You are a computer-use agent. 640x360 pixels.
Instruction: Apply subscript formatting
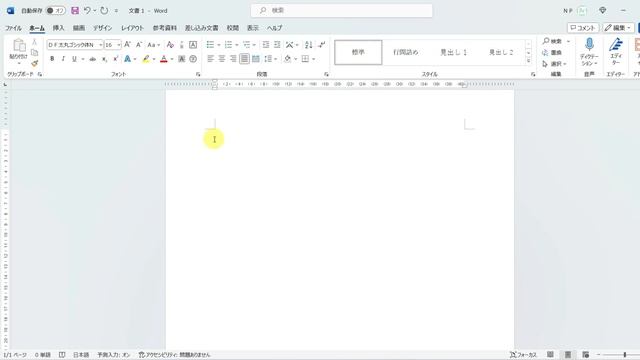pyautogui.click(x=104, y=59)
